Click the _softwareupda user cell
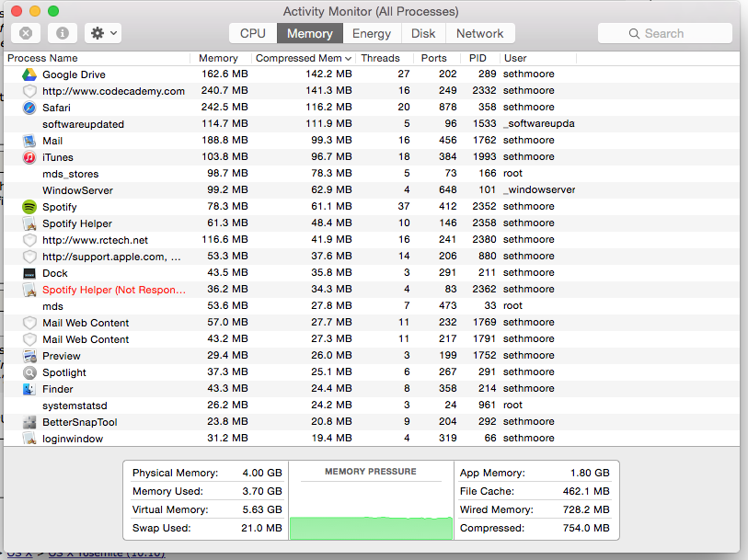Viewport: 748px width, 560px height. tap(539, 123)
